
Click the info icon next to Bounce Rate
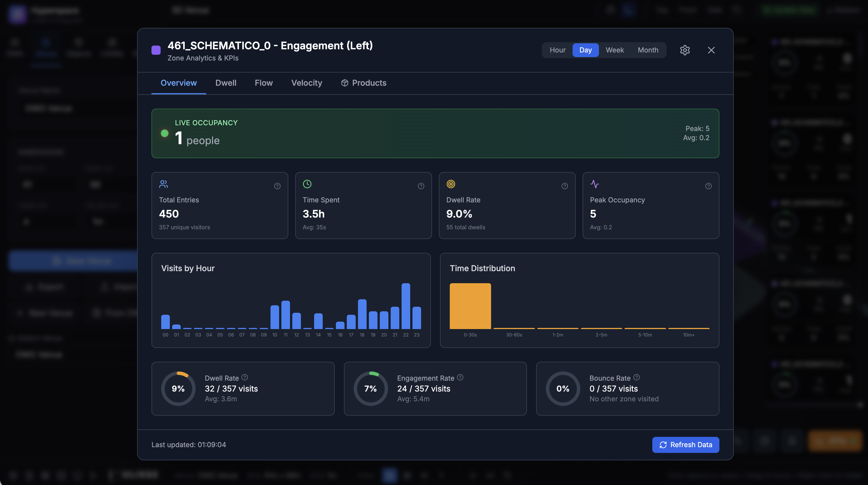[x=637, y=378]
